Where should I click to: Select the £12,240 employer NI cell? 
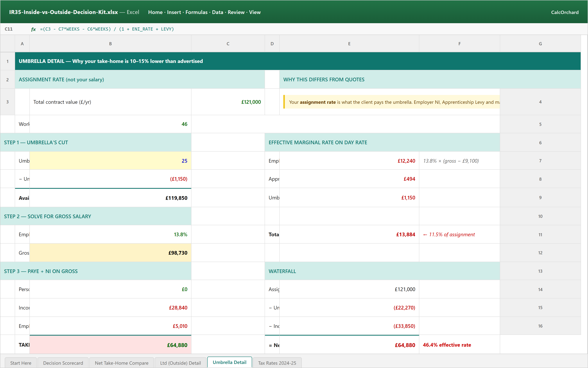click(349, 161)
